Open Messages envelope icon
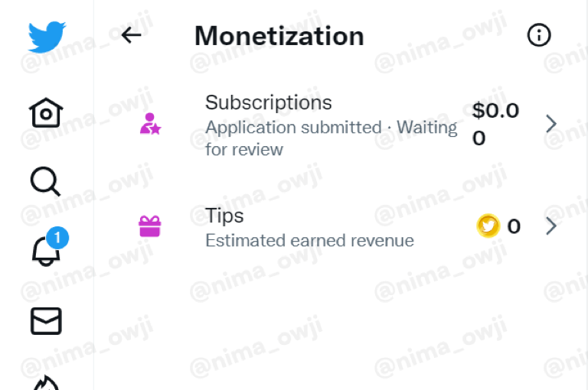 pyautogui.click(x=46, y=321)
